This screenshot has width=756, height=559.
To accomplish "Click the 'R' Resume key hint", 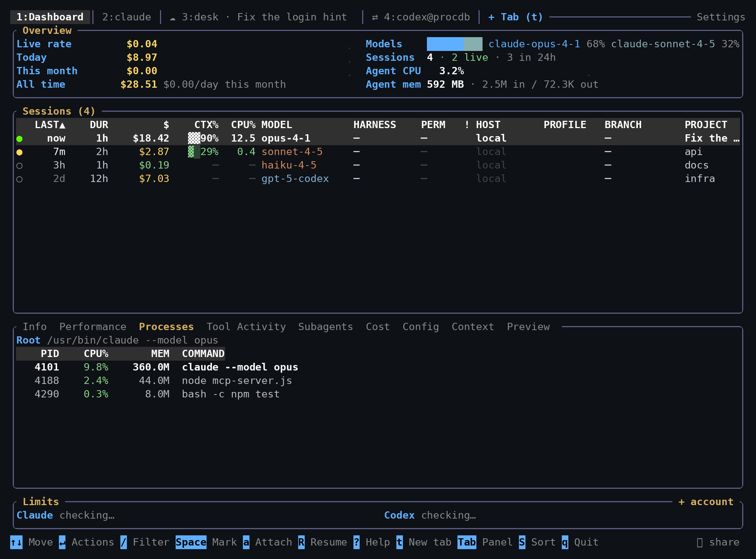I will coord(301,542).
